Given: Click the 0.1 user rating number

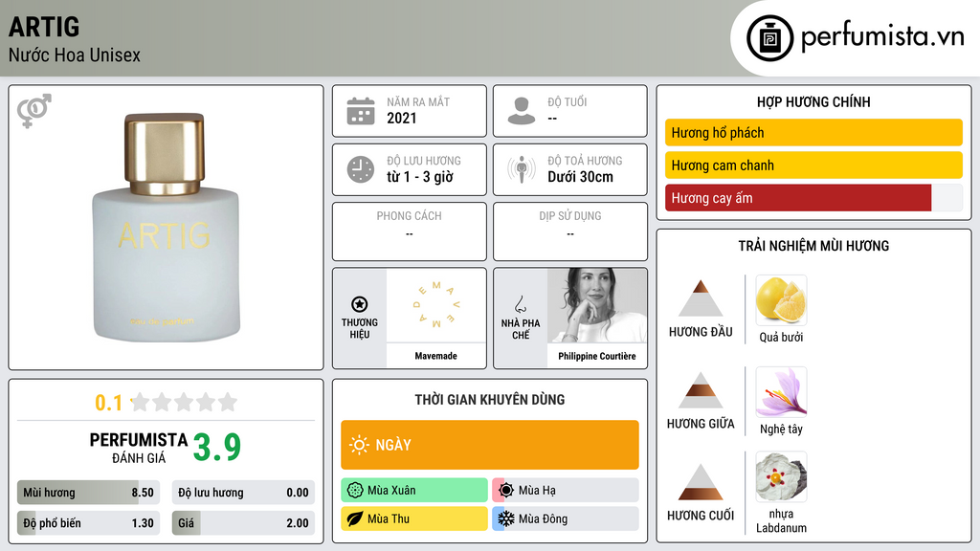Looking at the screenshot, I should pos(109,403).
